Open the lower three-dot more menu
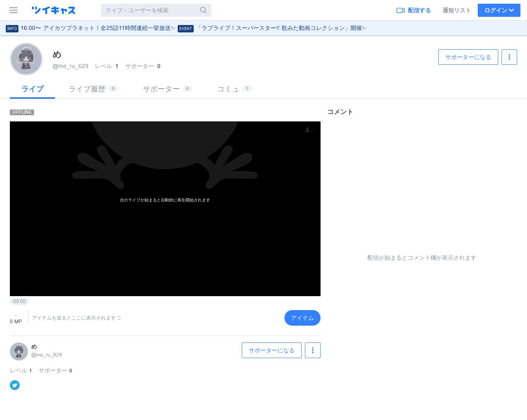This screenshot has height=420, width=527. (313, 350)
